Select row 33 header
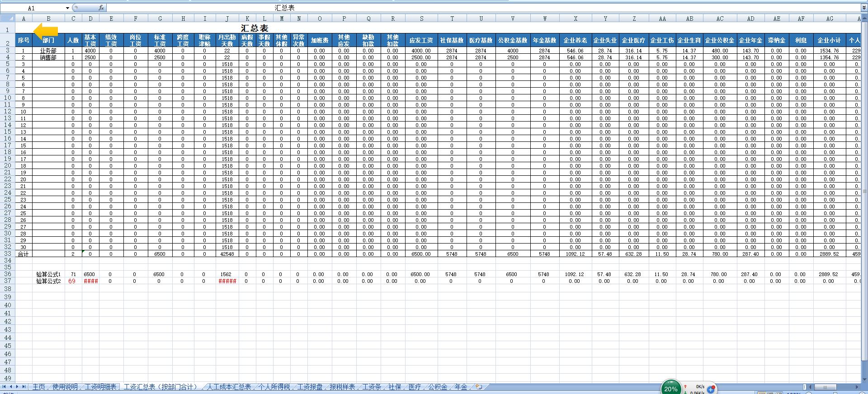Screen dimensions: 868x394 coord(8,254)
